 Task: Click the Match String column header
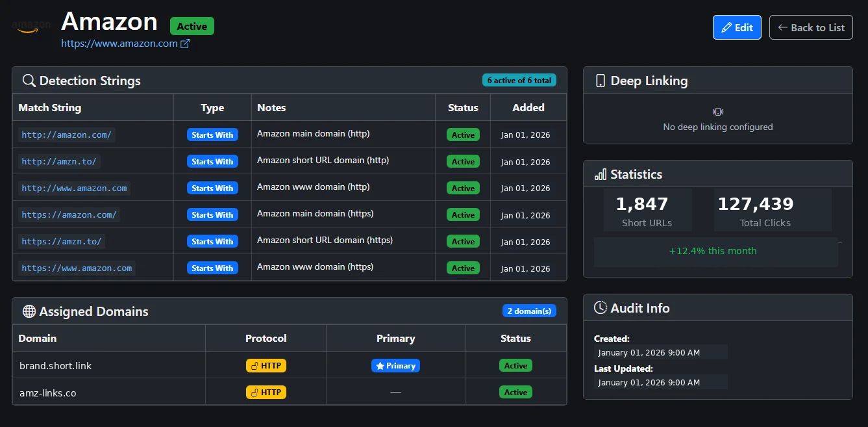[x=50, y=108]
